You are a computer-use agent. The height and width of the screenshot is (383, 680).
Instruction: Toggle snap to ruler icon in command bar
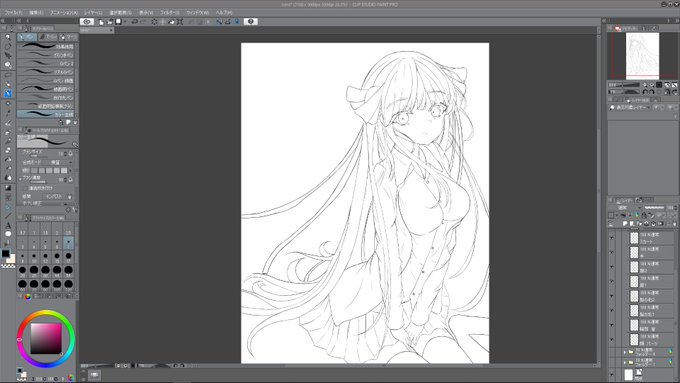pos(219,21)
